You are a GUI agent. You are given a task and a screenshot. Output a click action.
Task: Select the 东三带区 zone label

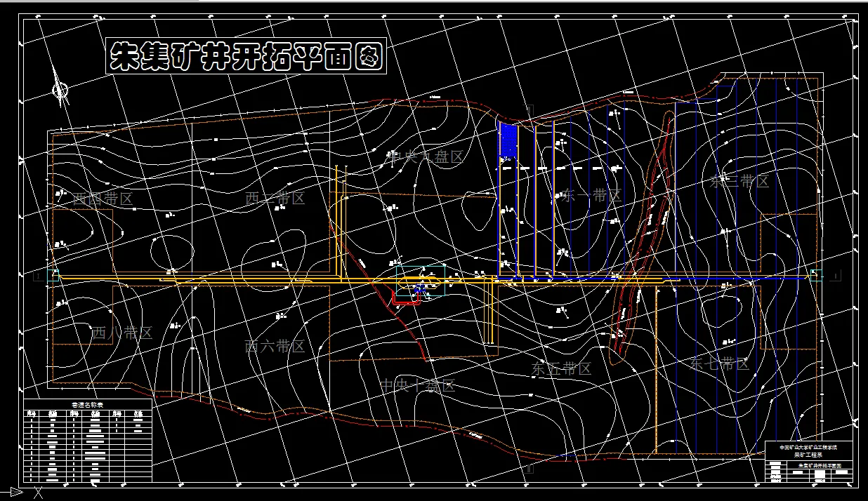(x=739, y=182)
